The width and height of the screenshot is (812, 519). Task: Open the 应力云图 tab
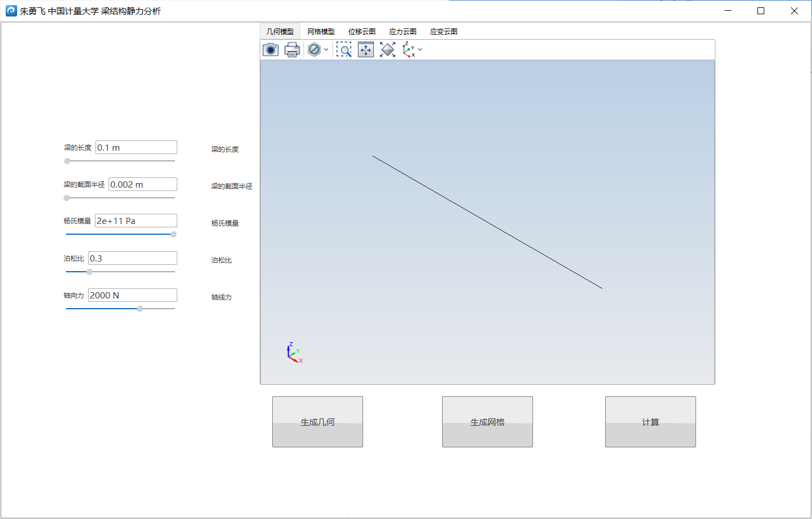click(403, 31)
